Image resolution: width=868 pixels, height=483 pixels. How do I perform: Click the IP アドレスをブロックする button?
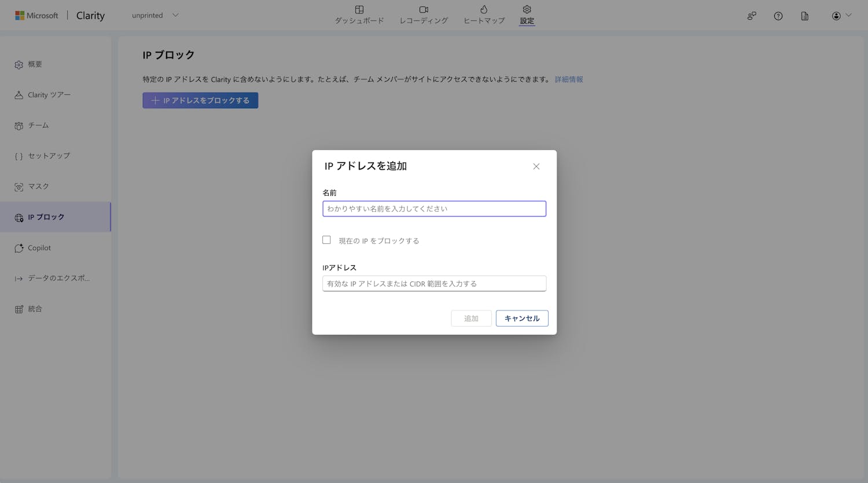click(x=200, y=100)
